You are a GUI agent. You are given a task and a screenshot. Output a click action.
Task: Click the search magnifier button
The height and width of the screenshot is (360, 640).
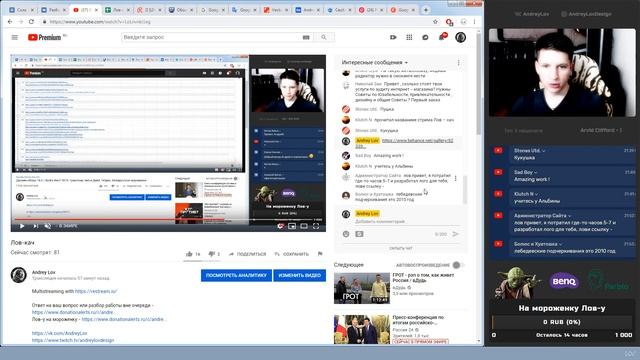pos(324,38)
